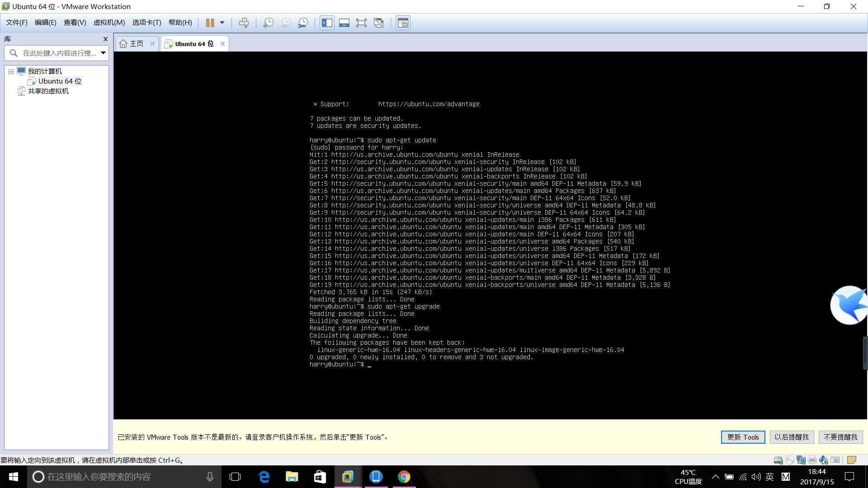Image resolution: width=868 pixels, height=488 pixels.
Task: Open Task View on the taskbar
Action: click(x=235, y=477)
